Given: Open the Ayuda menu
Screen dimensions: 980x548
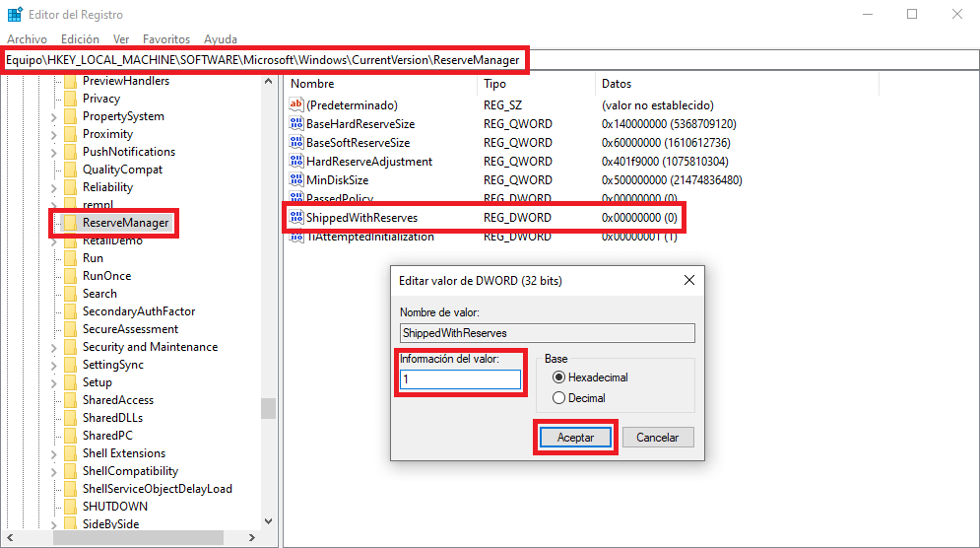Looking at the screenshot, I should coord(221,38).
